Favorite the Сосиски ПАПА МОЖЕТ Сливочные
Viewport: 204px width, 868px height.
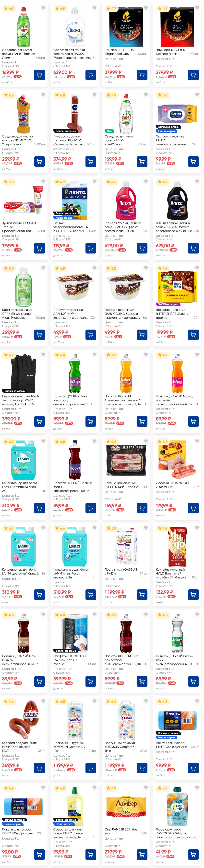pyautogui.click(x=197, y=441)
